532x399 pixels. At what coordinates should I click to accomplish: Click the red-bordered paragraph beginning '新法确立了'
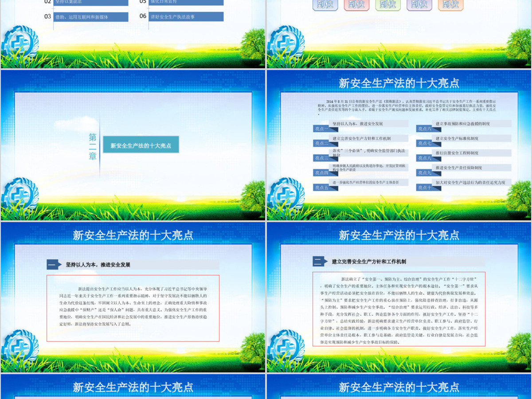pyautogui.click(x=399, y=309)
